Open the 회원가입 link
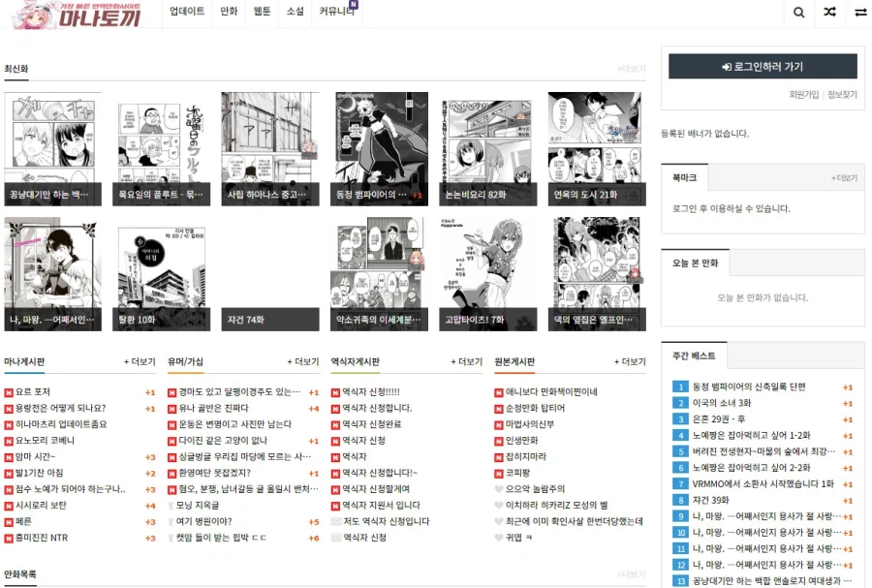Screen dimensions: 872x588 click(804, 95)
